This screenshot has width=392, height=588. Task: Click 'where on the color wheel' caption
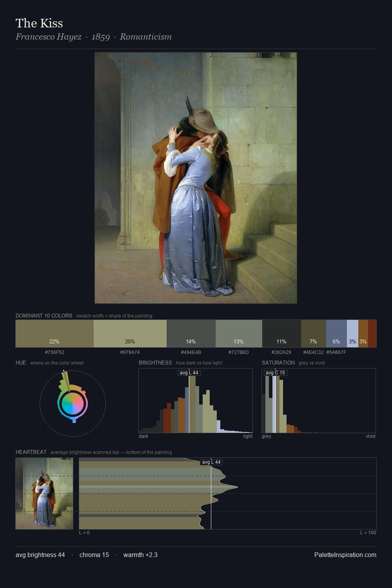[57, 363]
